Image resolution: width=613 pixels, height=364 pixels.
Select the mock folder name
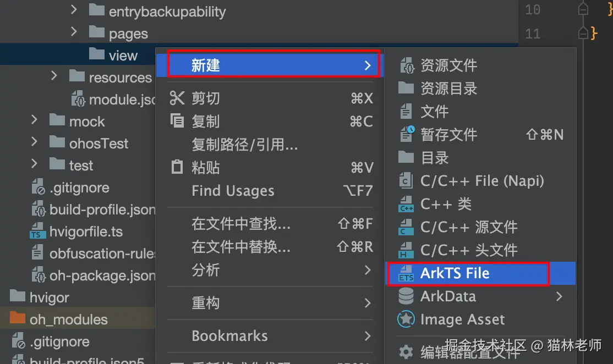(x=87, y=122)
